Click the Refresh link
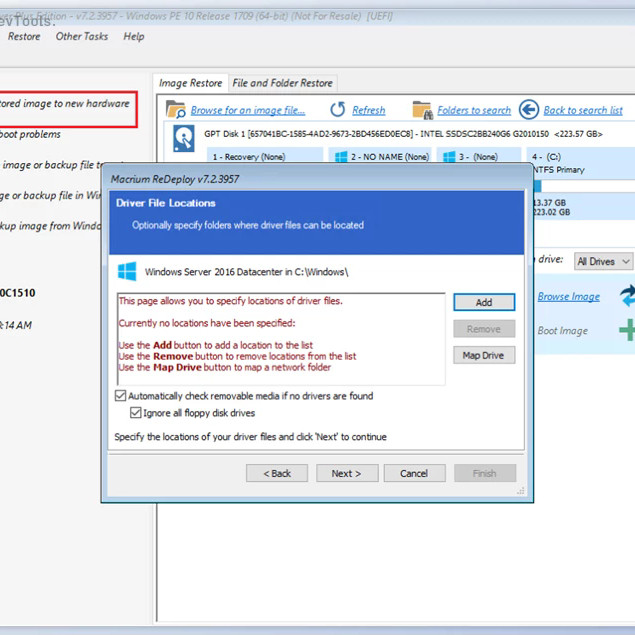 tap(369, 110)
